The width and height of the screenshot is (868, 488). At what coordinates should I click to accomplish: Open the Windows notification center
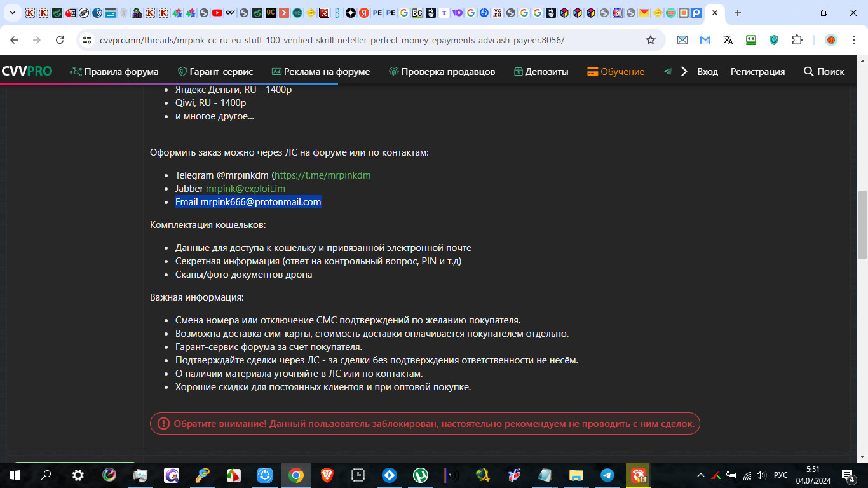(848, 475)
